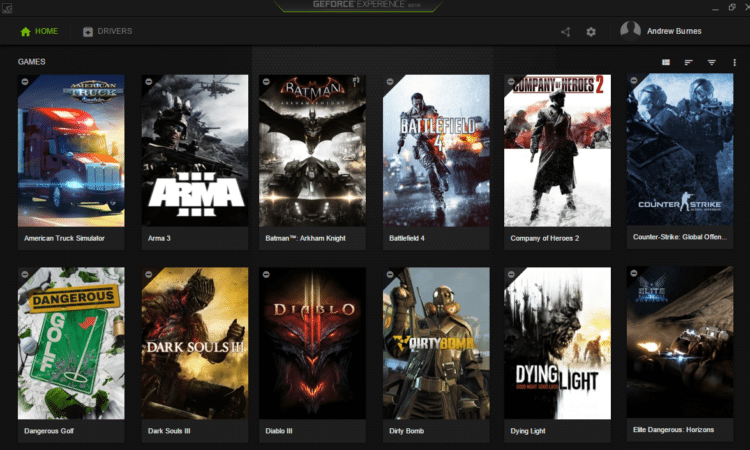Click minus badge on Elite Dangerous tile
Viewport: 750px width, 450px height.
(634, 273)
